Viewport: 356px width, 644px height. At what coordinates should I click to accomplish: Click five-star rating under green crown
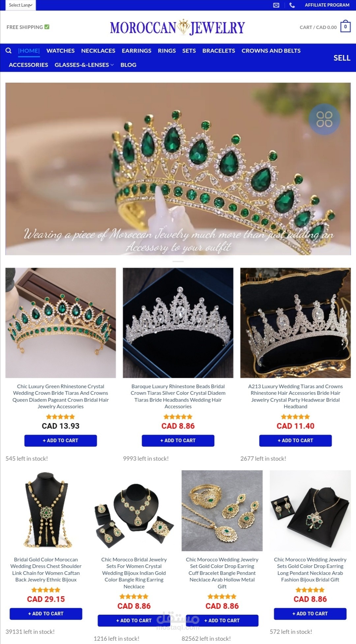[61, 416]
